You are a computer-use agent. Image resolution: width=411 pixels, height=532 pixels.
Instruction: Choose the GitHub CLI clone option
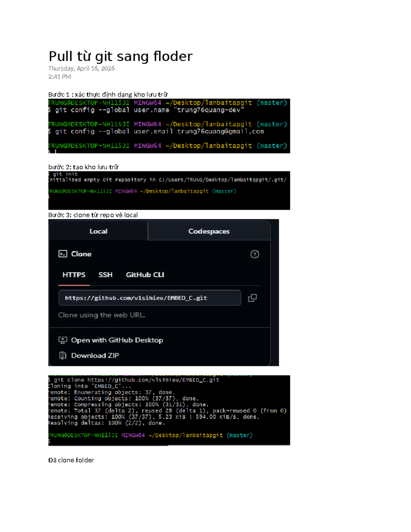click(x=145, y=275)
